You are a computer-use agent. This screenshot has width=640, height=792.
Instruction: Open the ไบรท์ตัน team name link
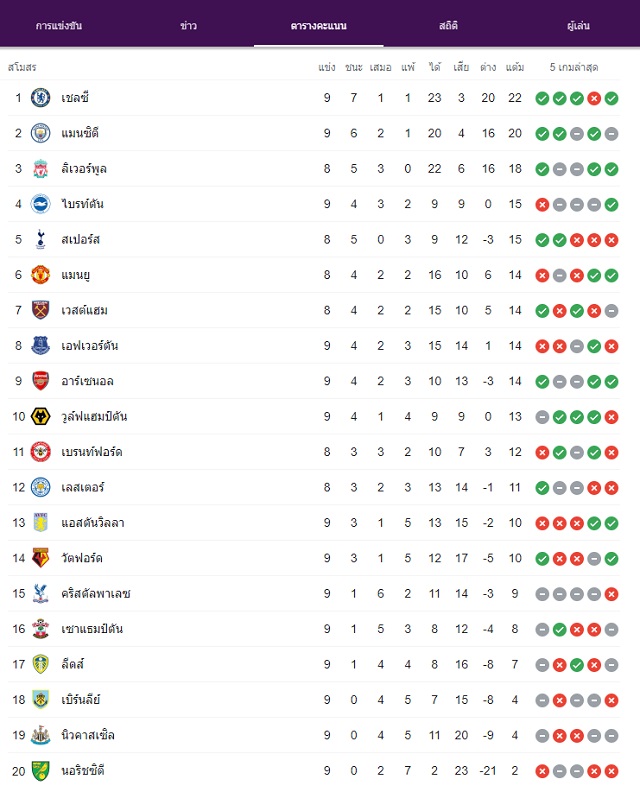pos(82,204)
